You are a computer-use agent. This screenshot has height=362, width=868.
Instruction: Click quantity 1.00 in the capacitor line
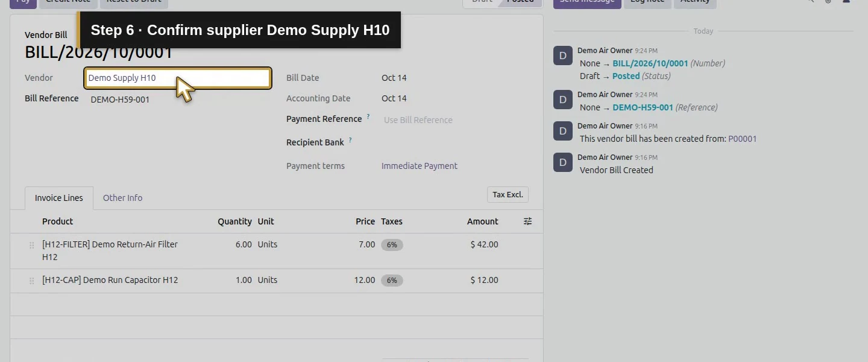(244, 280)
